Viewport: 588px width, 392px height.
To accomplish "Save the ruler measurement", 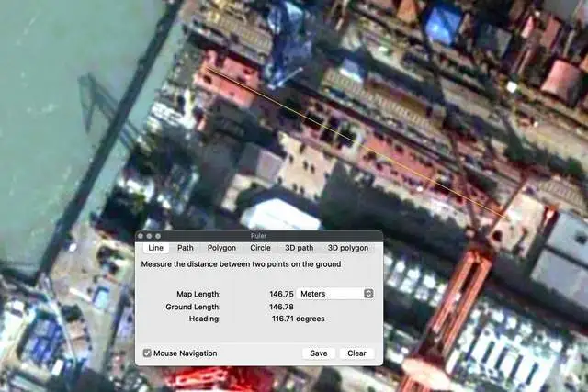I will (x=319, y=353).
